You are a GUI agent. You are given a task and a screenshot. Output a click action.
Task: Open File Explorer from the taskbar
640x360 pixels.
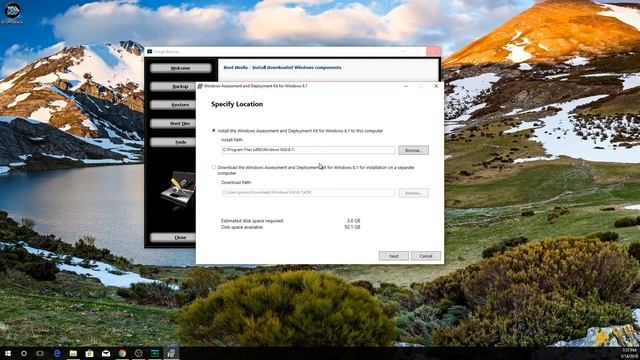(73, 353)
